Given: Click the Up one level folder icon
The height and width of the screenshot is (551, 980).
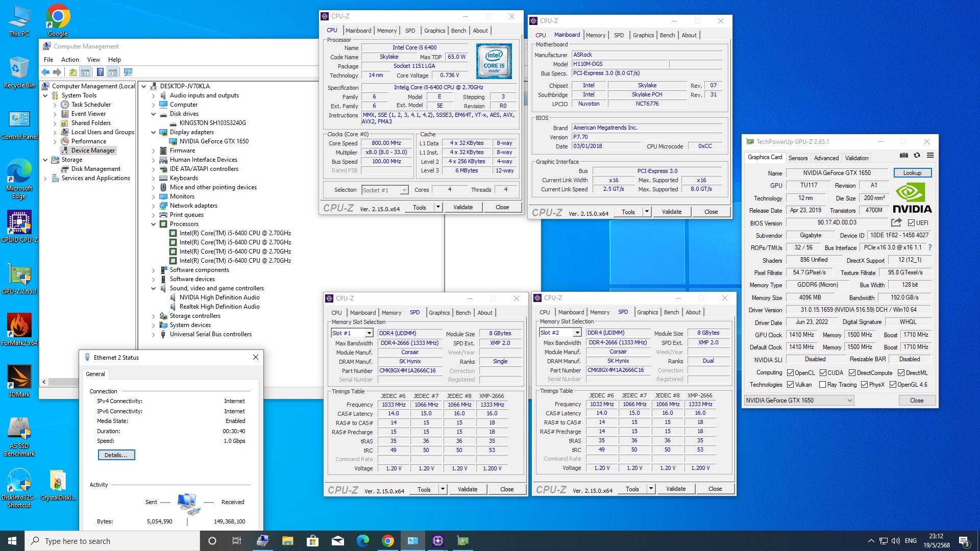Looking at the screenshot, I should pos(73,72).
